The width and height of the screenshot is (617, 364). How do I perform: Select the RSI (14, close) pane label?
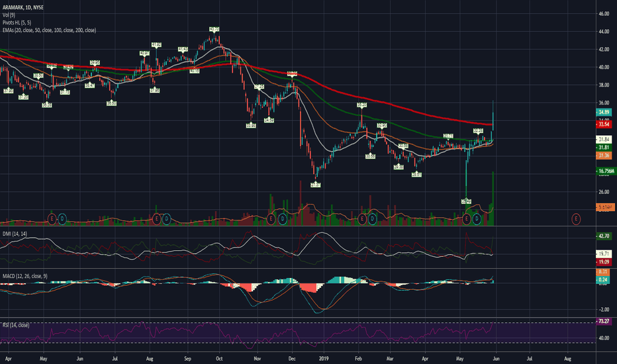16,325
